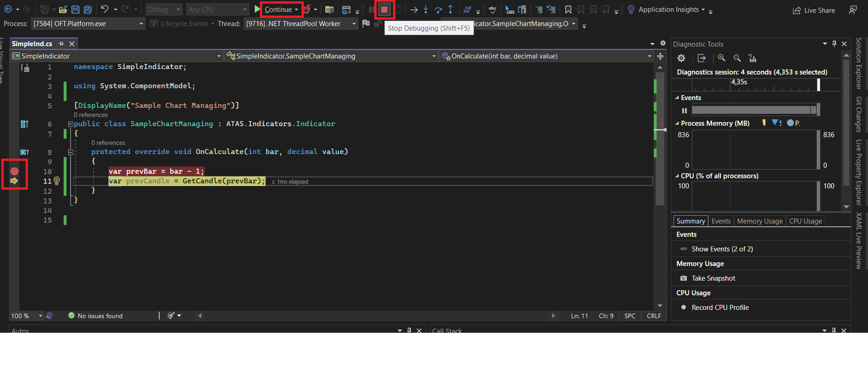Toggle pin on Diagnostic Tools panel
The image size is (868, 378).
click(834, 44)
